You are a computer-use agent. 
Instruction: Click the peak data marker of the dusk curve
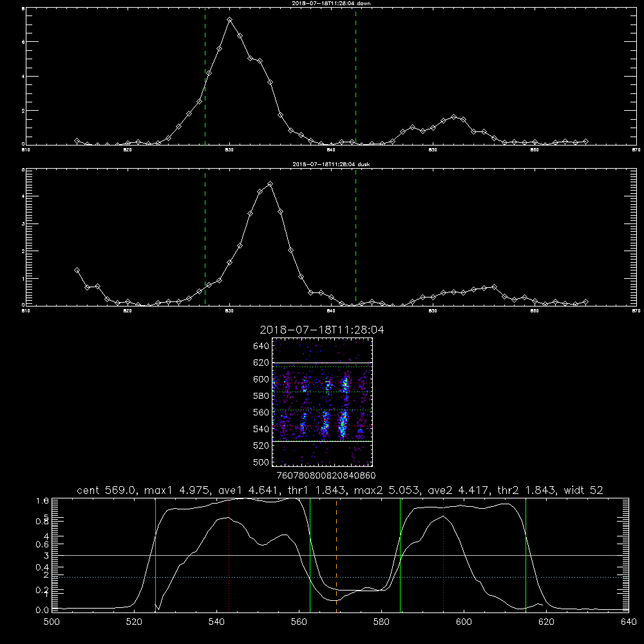click(270, 184)
